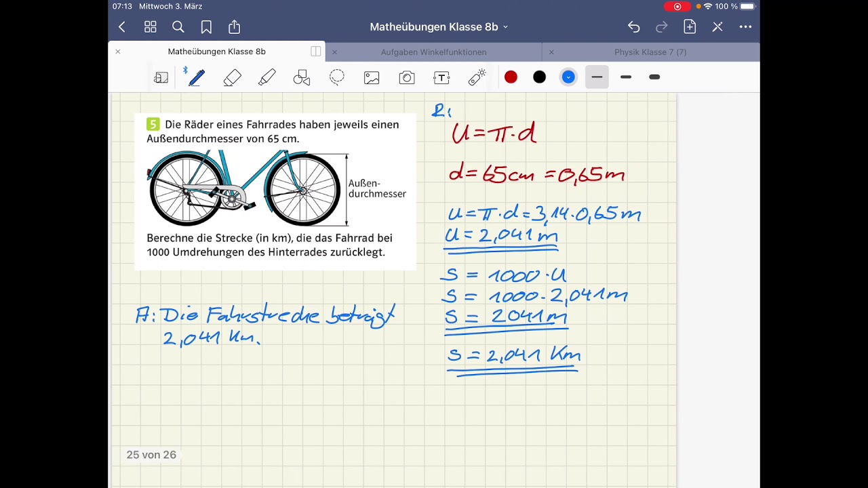Undo the last stroke

click(x=633, y=27)
